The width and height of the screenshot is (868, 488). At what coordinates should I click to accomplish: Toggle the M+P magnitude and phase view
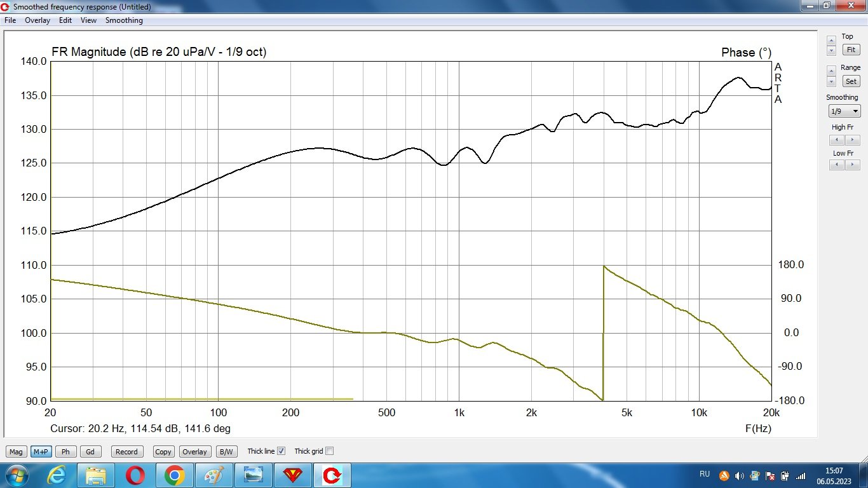pos(41,452)
